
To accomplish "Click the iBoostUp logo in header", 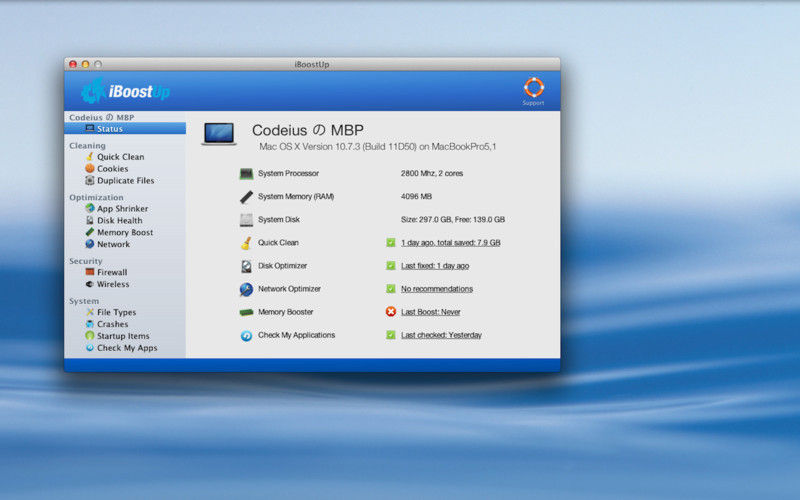I will coord(126,91).
